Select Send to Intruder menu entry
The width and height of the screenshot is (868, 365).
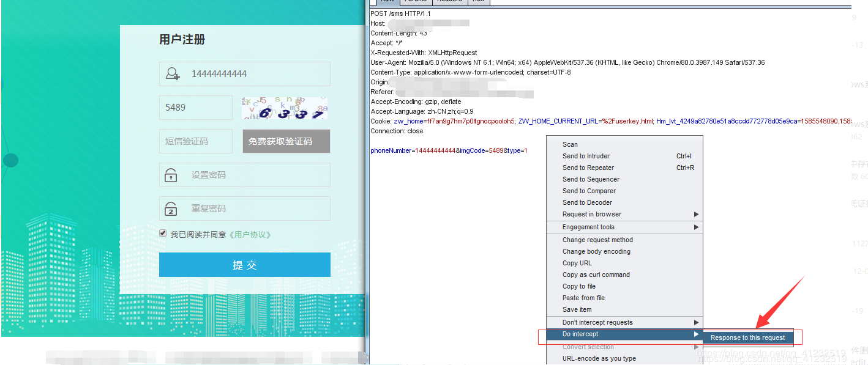pos(624,156)
